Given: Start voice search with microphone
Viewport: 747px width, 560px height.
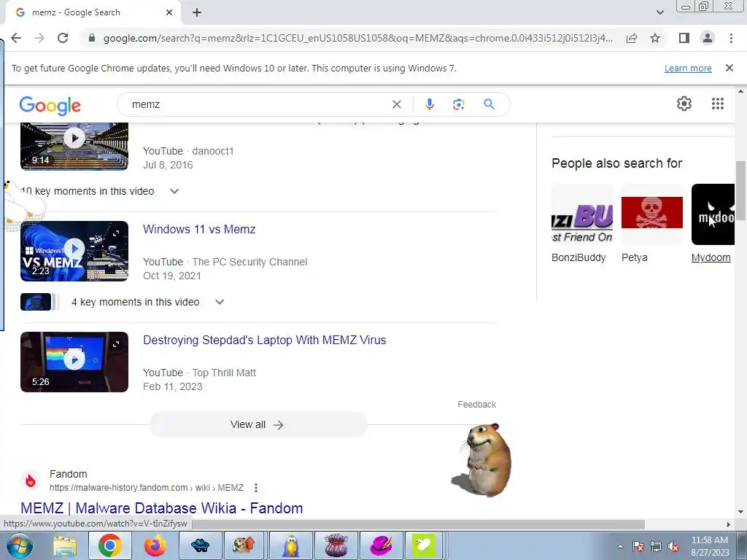Looking at the screenshot, I should (x=429, y=104).
